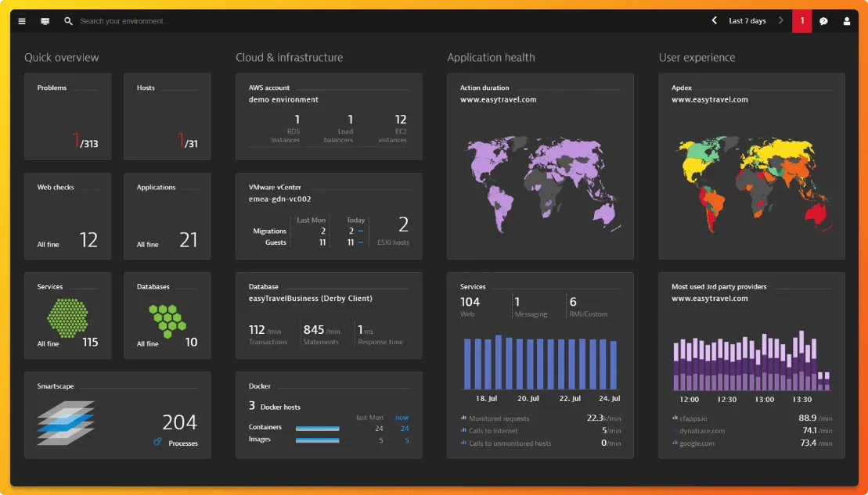Screen dimensions: 868x495
Task: Click the Smartscape layers icon
Action: click(x=65, y=423)
